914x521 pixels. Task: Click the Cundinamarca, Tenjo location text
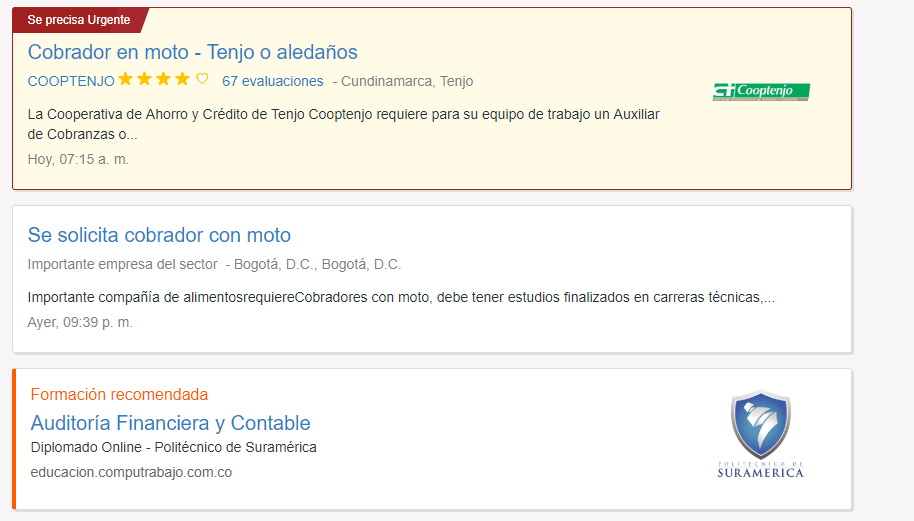(407, 81)
